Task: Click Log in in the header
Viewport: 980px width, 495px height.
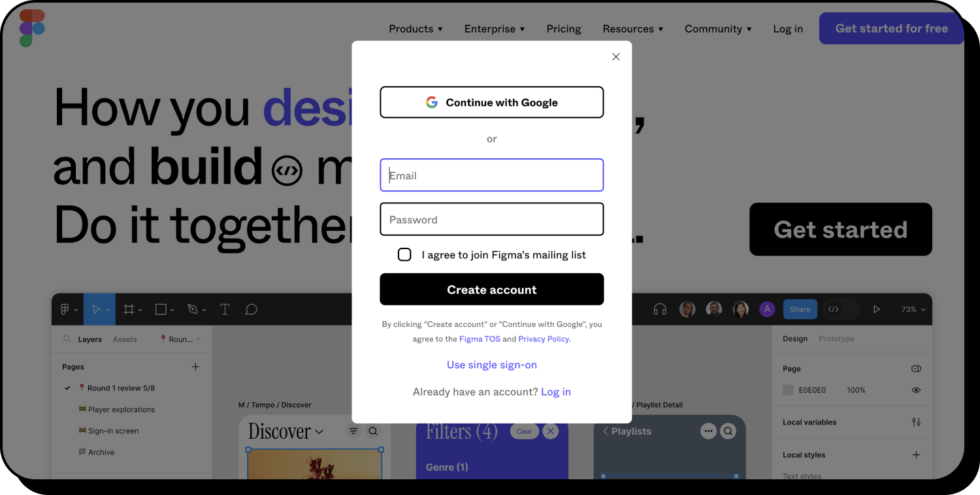Action: [x=788, y=29]
